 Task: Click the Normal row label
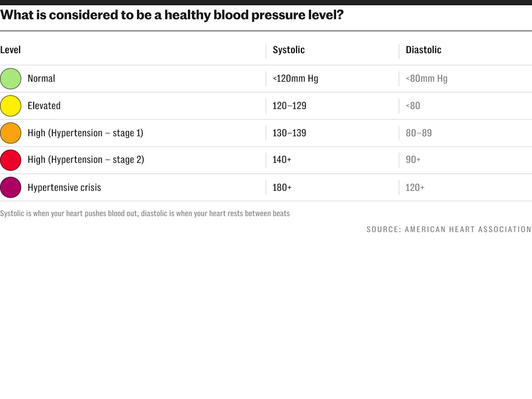tap(41, 78)
